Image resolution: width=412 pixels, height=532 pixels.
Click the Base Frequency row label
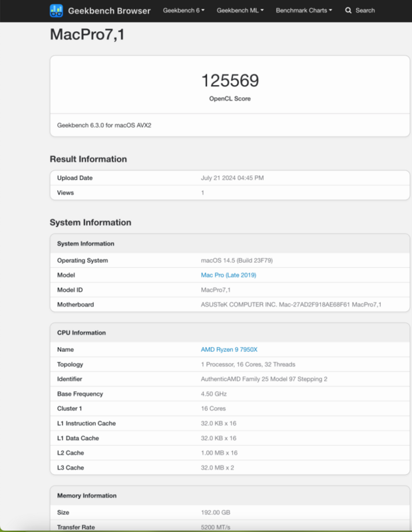click(x=80, y=394)
